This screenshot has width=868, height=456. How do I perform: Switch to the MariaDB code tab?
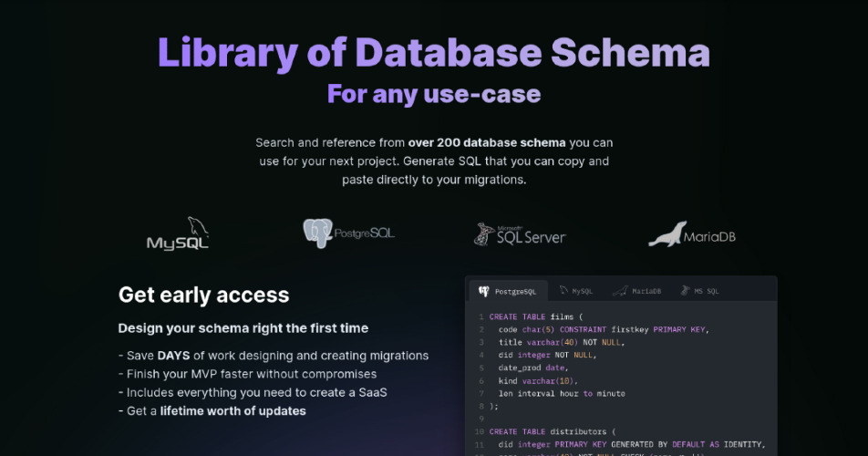(636, 291)
